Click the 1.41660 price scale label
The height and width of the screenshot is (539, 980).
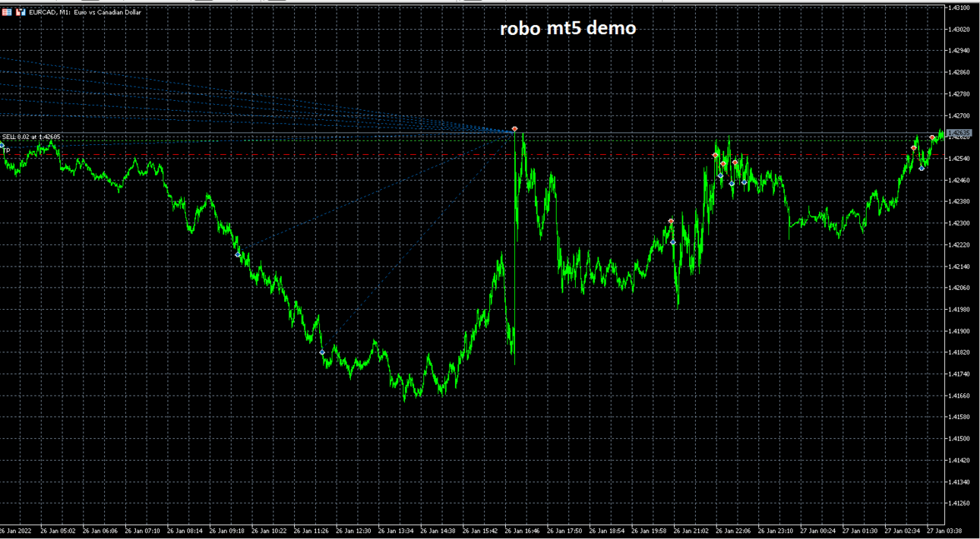coord(959,396)
